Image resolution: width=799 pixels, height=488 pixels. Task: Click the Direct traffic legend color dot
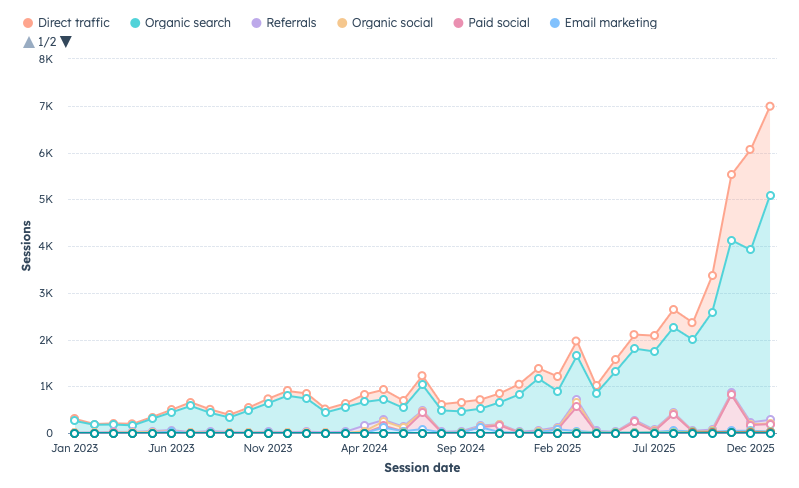click(27, 22)
